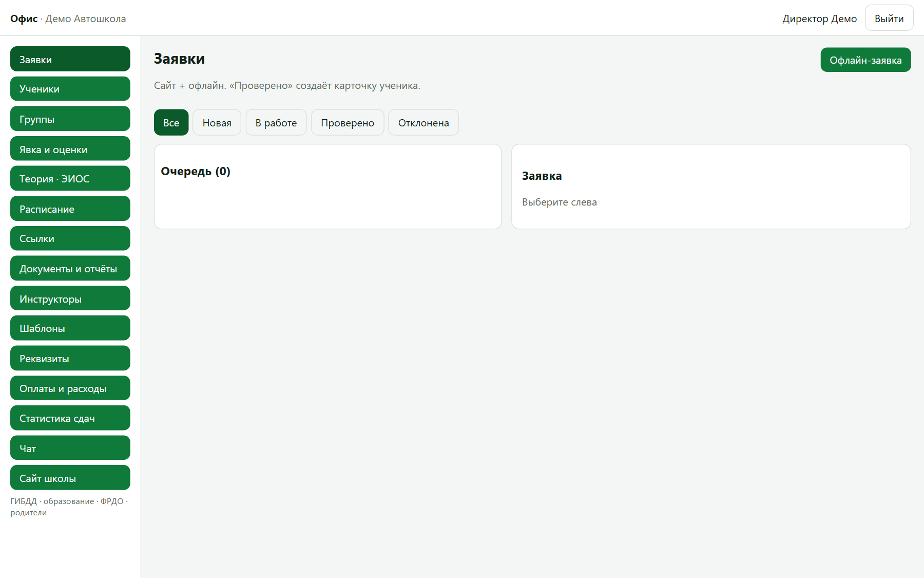The image size is (924, 578).
Task: Go to Ученики in the sidebar
Action: [70, 89]
